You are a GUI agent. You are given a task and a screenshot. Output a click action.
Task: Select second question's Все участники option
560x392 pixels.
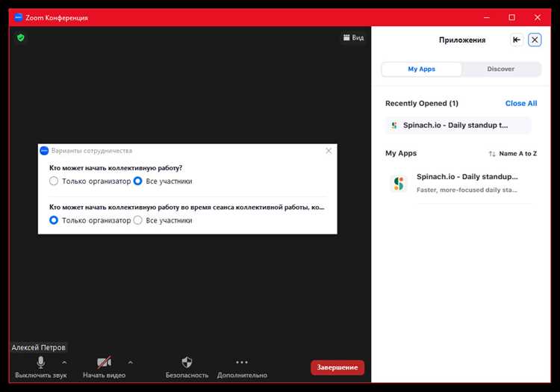click(163, 220)
